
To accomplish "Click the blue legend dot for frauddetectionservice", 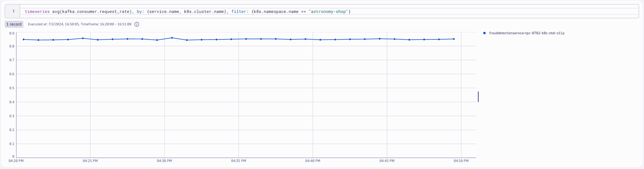I will pyautogui.click(x=484, y=33).
